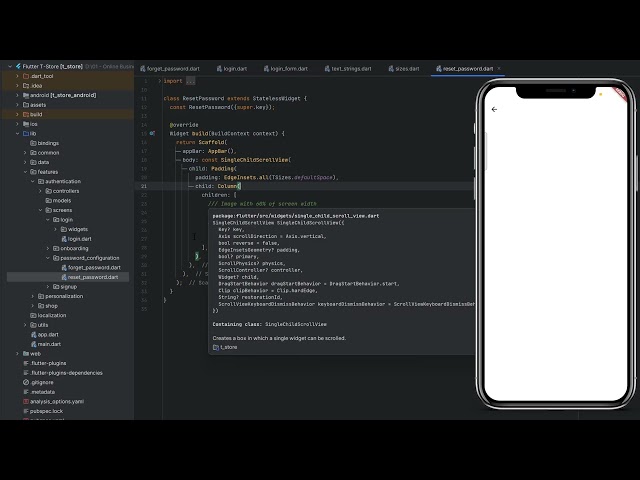This screenshot has height=480, width=640.
Task: Click the Flutter project icon beside T-Store
Action: pos(18,66)
